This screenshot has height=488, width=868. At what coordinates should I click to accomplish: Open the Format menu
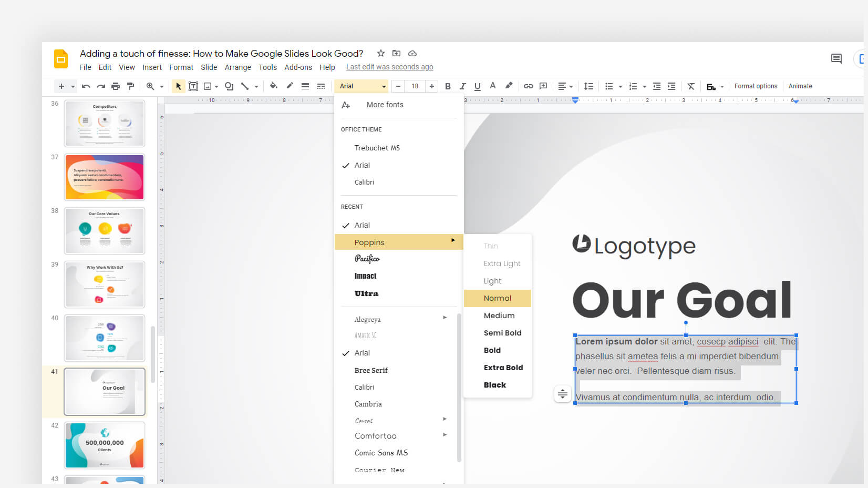point(181,67)
